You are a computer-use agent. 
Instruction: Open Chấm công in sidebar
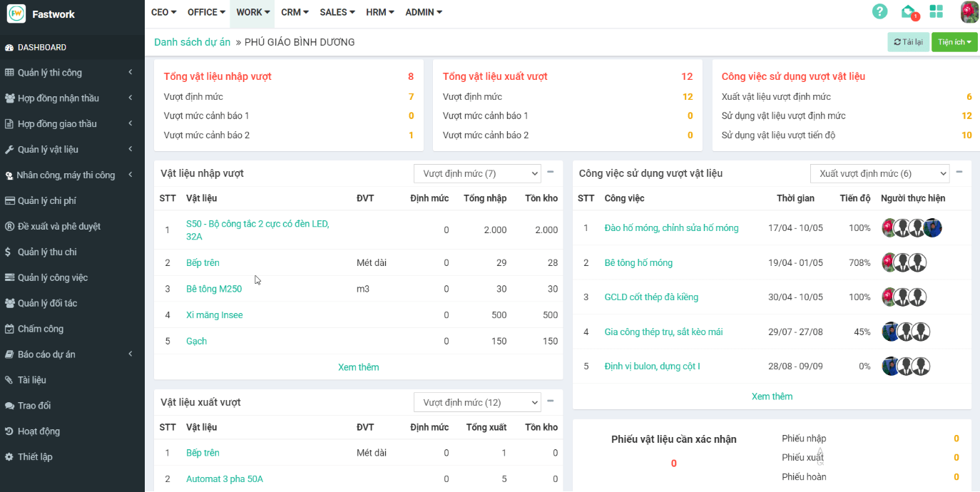(41, 329)
